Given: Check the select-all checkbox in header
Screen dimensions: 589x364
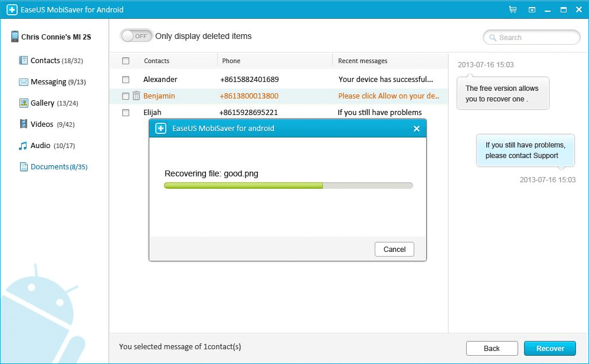Looking at the screenshot, I should point(126,61).
